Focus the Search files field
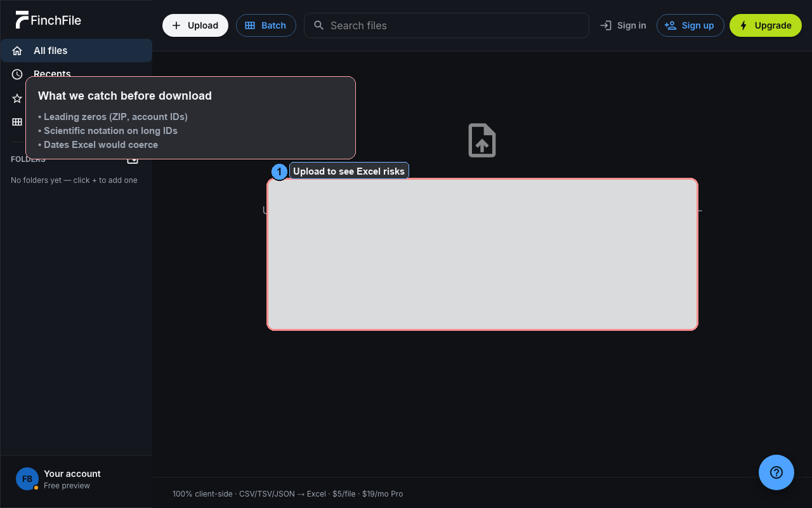The image size is (812, 508). [x=447, y=25]
